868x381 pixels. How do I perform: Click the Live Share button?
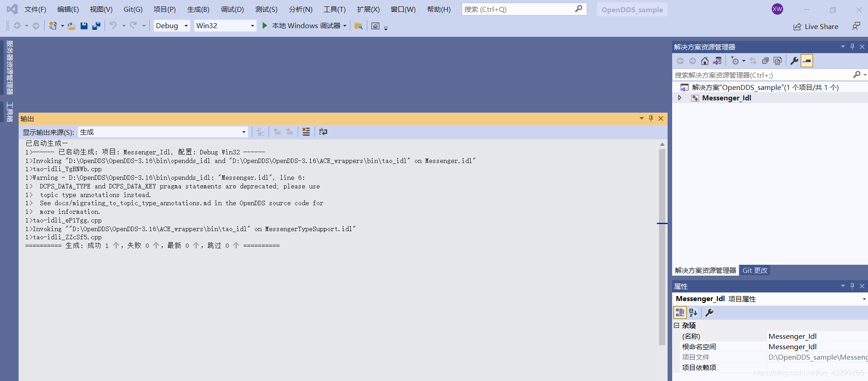click(x=816, y=26)
